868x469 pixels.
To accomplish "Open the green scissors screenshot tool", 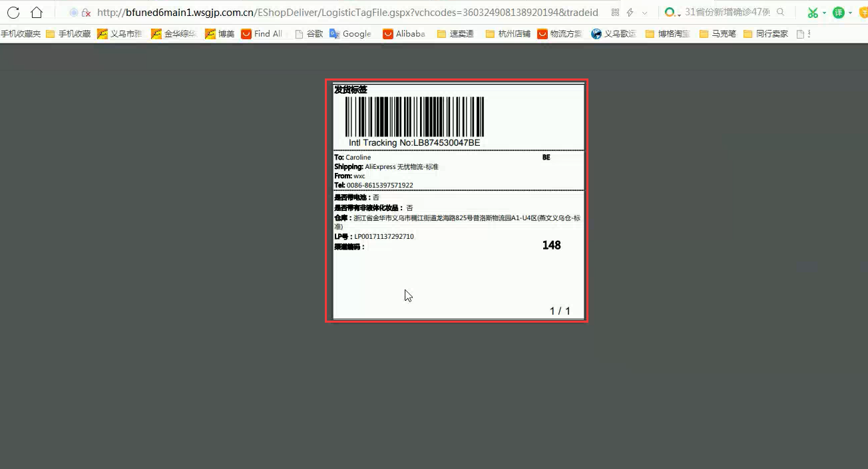I will 813,13.
